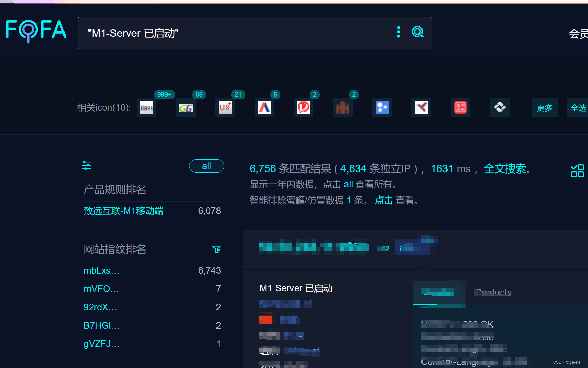This screenshot has width=588, height=368.
Task: Select the B7HGl… fingerprint entry
Action: [102, 326]
